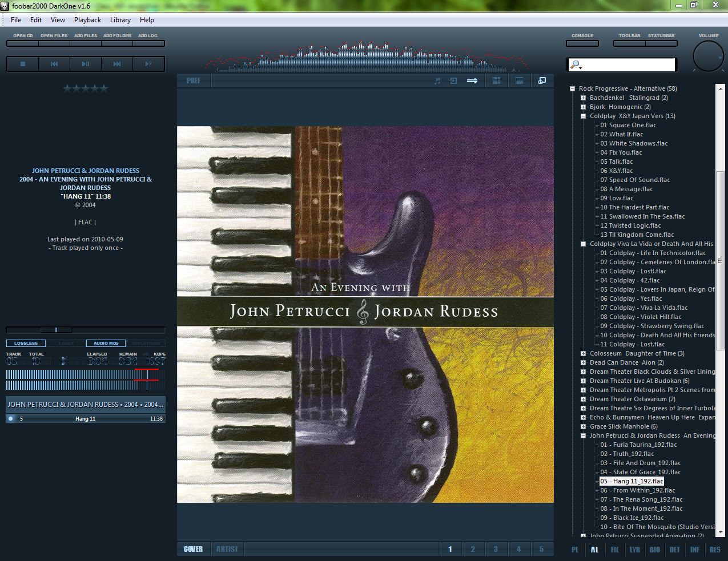Click the Audio MD5 indicator
The width and height of the screenshot is (728, 561).
tap(106, 343)
